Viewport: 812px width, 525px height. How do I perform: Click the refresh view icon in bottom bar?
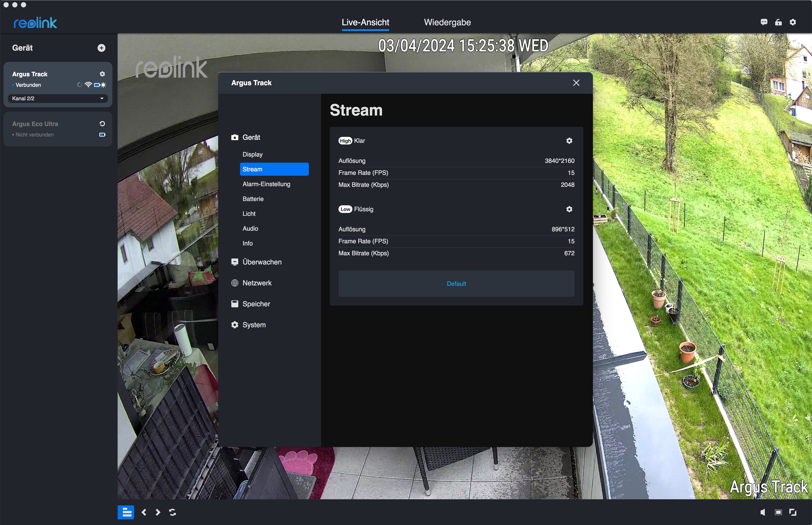172,512
